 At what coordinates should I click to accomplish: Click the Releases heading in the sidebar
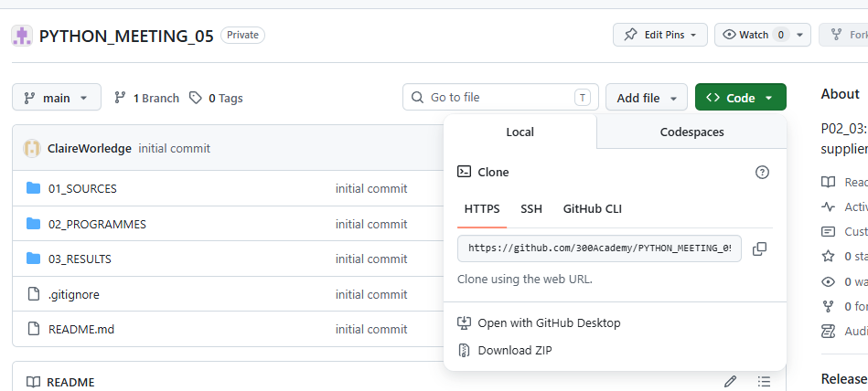[x=844, y=379]
